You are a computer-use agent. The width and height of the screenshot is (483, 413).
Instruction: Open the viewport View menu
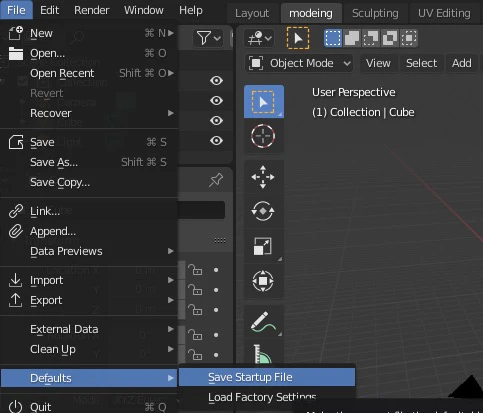[x=378, y=63]
